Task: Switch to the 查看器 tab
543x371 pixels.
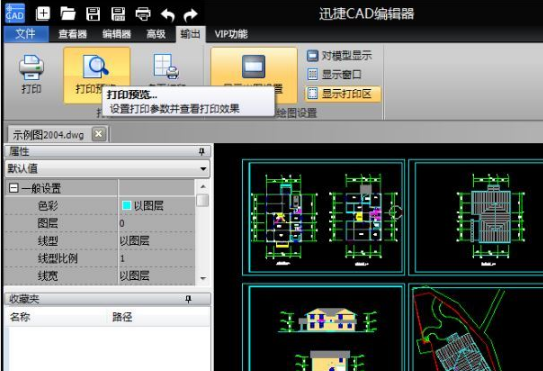Action: 72,34
